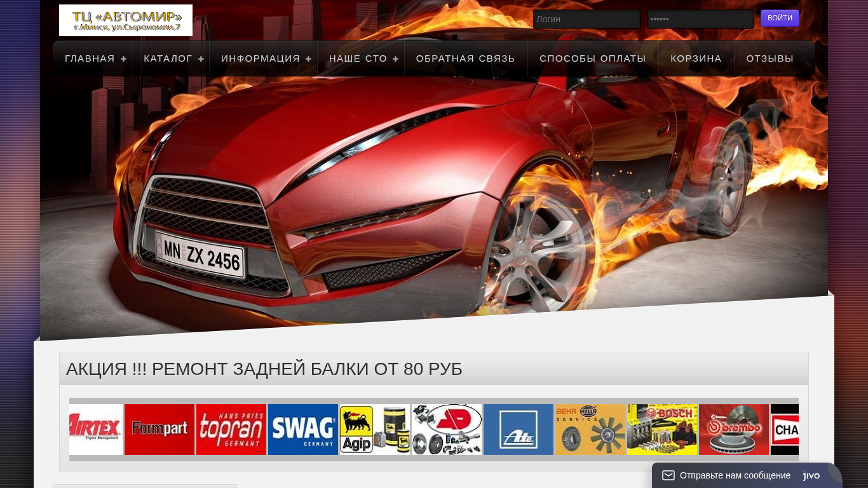This screenshot has height=488, width=868.
Task: Open the ОБРАТНАЯ СВЯЗЬ page
Action: coord(466,58)
